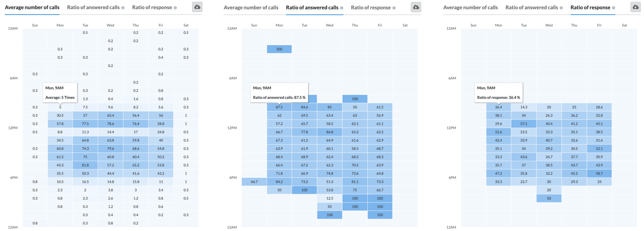Viewport: 644px width, 231px height.
Task: Click the 81.8 heatmap cell on Tuesday
Action: coord(85,165)
